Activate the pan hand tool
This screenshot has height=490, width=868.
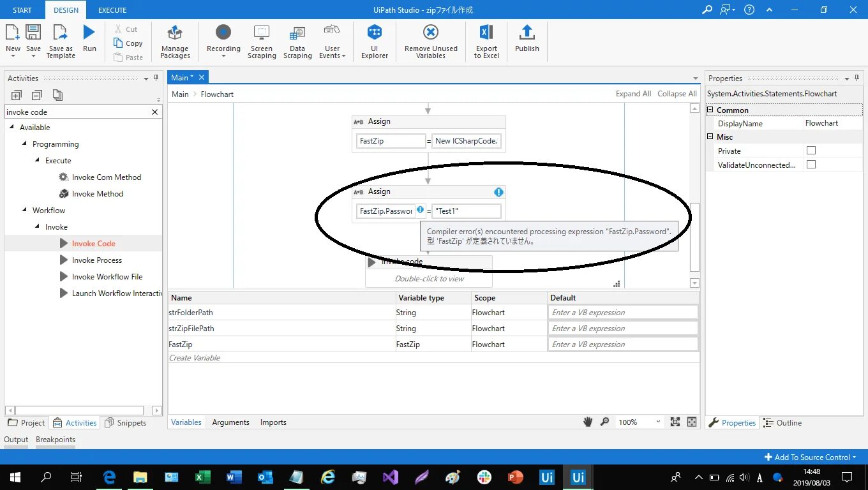[x=588, y=422]
